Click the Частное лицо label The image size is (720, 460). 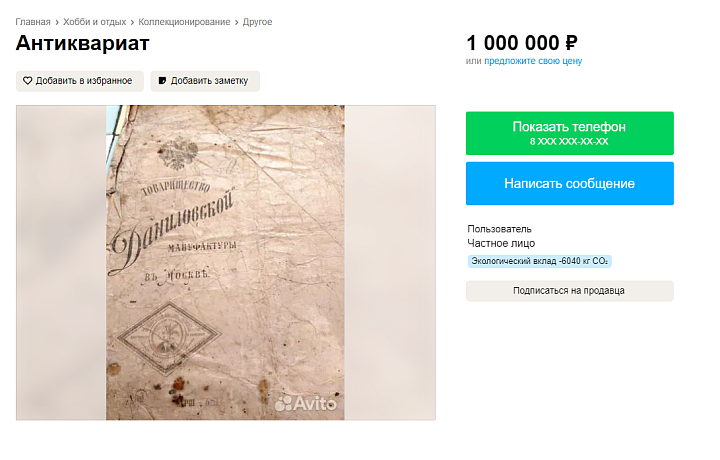tap(500, 243)
